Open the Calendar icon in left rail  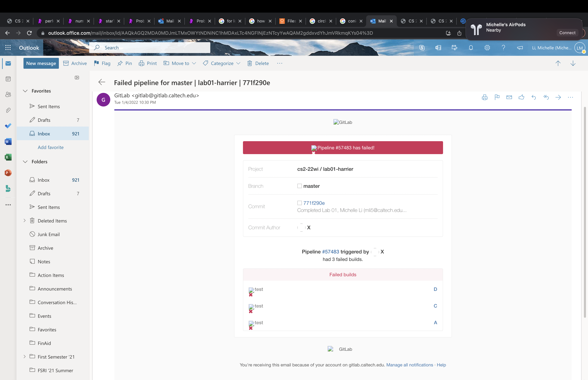click(x=8, y=79)
